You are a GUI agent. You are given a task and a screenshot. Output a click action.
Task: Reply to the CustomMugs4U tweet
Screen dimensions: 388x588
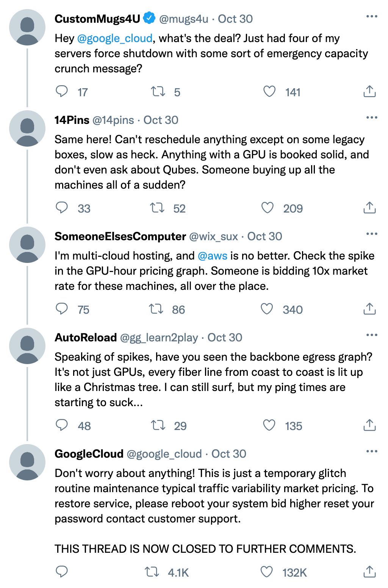[62, 91]
